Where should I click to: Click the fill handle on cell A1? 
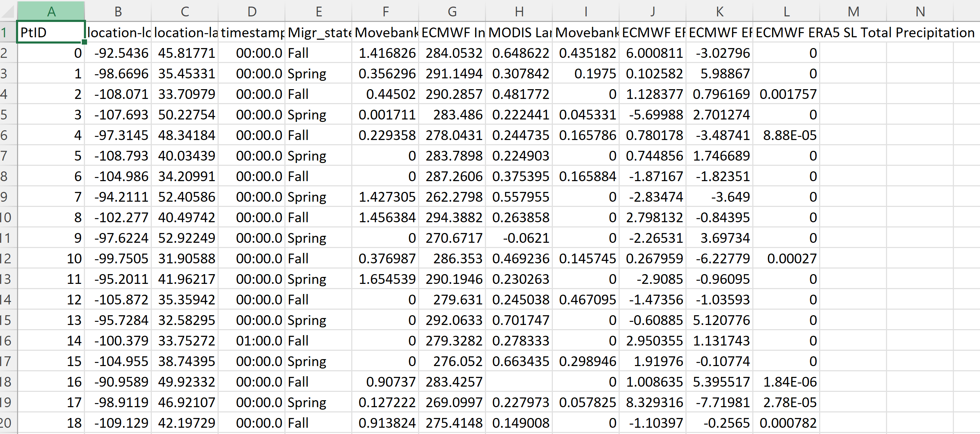(x=85, y=42)
